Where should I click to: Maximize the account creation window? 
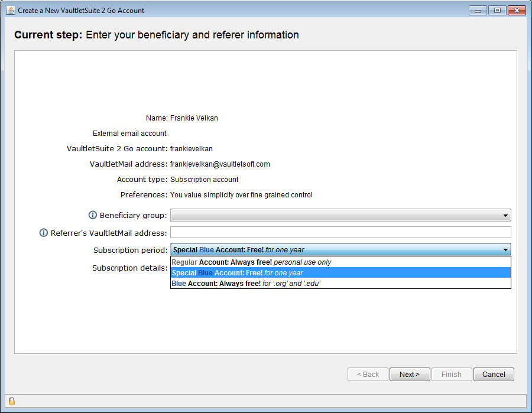click(x=497, y=11)
